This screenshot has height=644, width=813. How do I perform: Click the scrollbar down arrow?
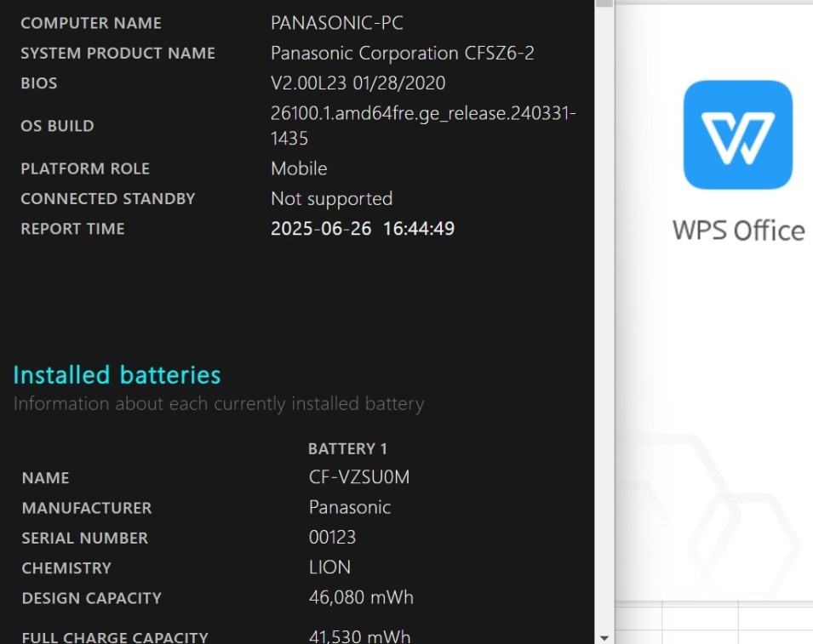click(x=604, y=637)
